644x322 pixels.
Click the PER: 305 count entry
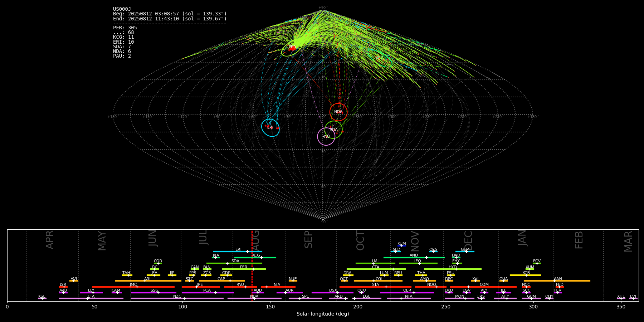coord(125,28)
